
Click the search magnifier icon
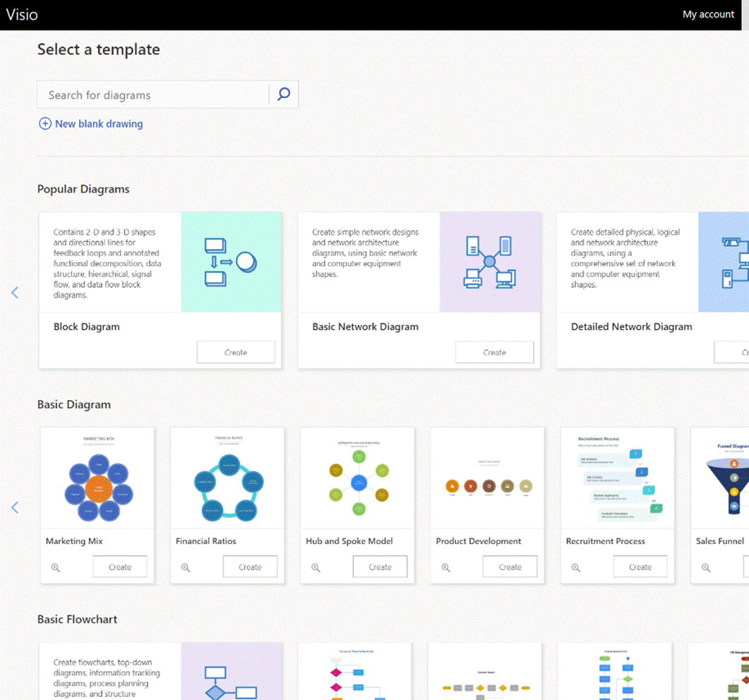pyautogui.click(x=284, y=94)
